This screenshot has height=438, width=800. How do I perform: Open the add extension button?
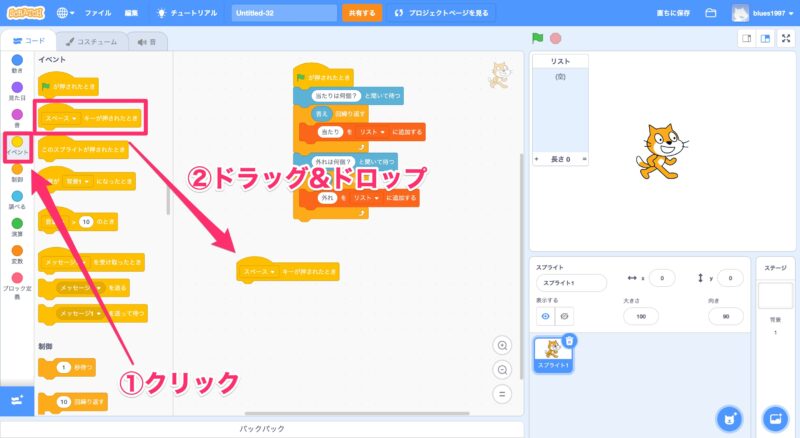(x=17, y=400)
